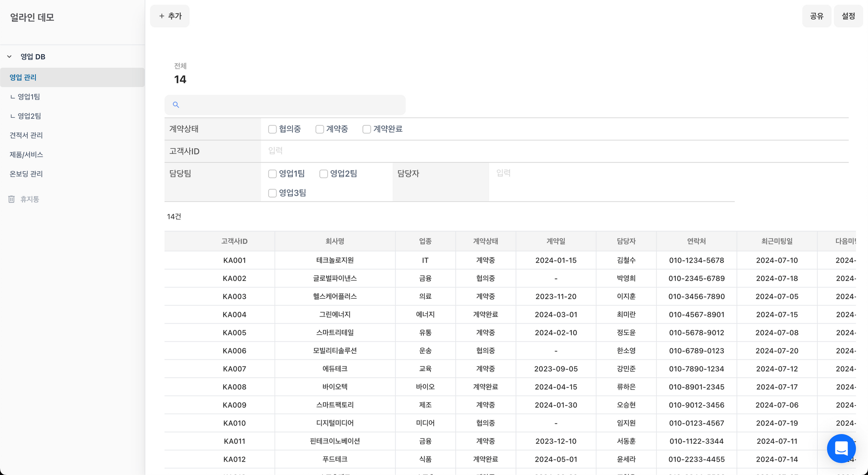Enable the 영업2팀 filter checkbox
868x475 pixels.
pos(323,174)
